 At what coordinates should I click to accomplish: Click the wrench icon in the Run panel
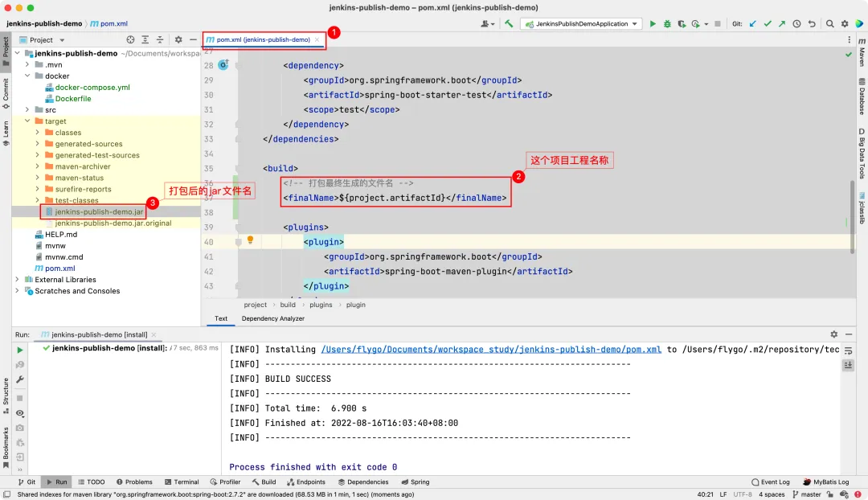(x=20, y=379)
